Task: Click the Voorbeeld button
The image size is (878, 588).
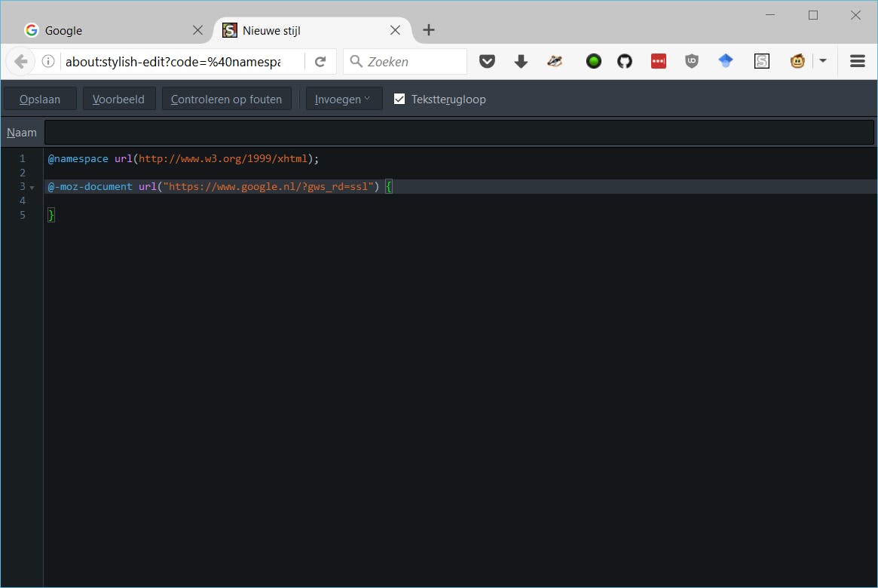Action: [x=118, y=99]
